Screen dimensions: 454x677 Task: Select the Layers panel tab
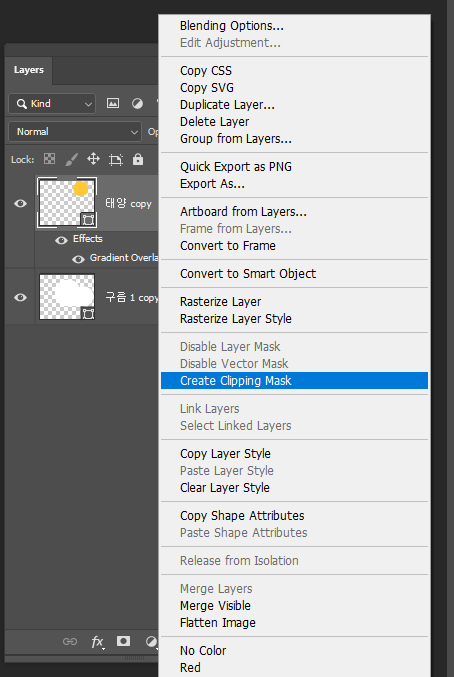28,70
